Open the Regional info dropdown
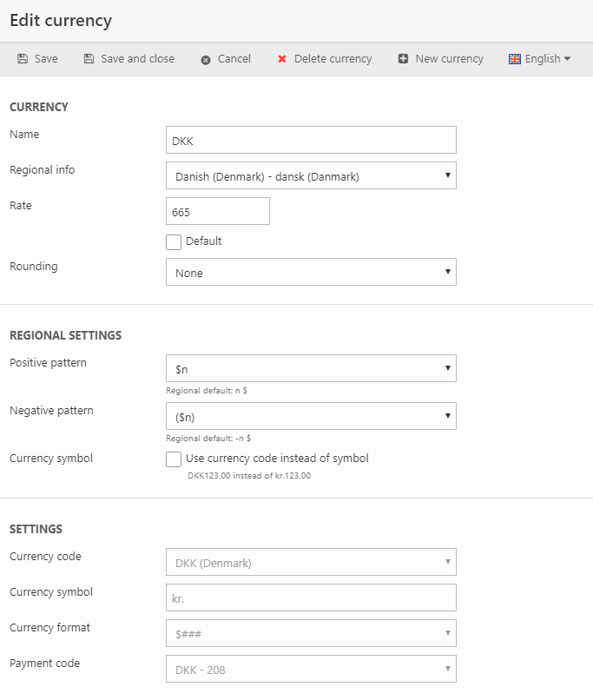The image size is (593, 700). click(x=310, y=175)
